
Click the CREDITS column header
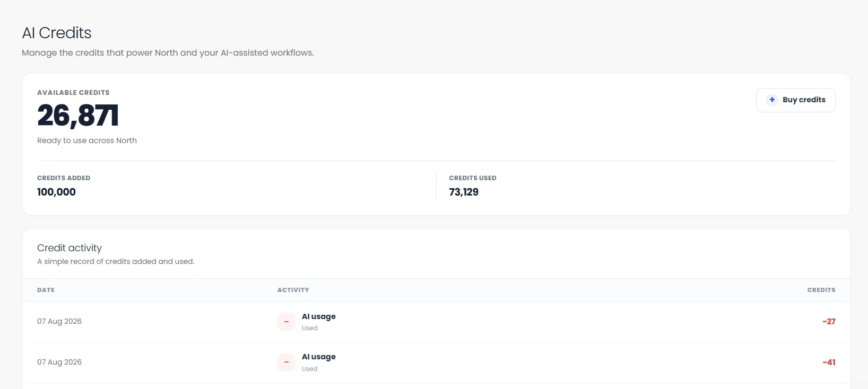[x=821, y=290]
